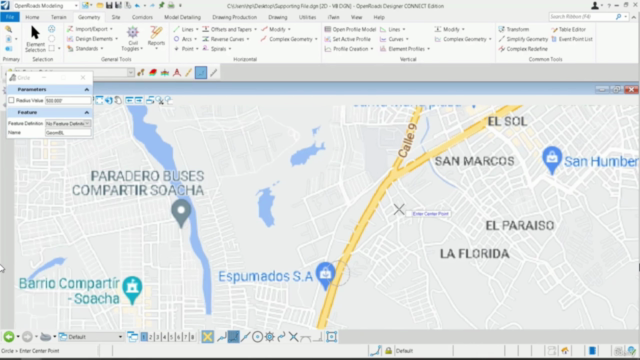Toggle view number 7 button

[x=185, y=337]
